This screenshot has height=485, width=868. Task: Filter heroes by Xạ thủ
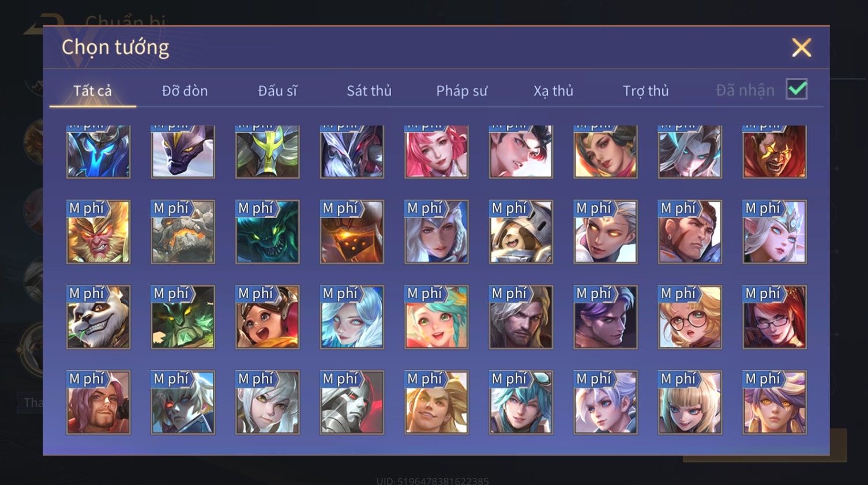coord(553,91)
